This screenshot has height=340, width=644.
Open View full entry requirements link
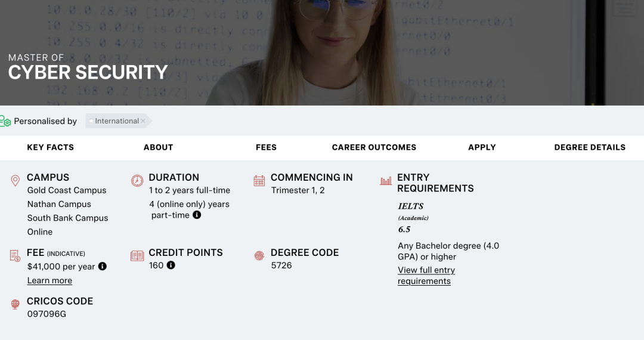426,276
